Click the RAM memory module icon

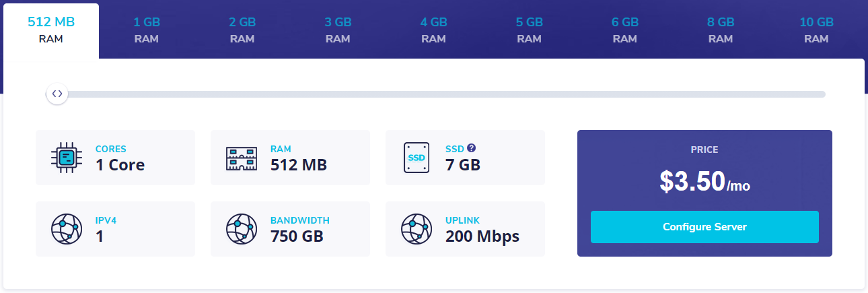[241, 158]
